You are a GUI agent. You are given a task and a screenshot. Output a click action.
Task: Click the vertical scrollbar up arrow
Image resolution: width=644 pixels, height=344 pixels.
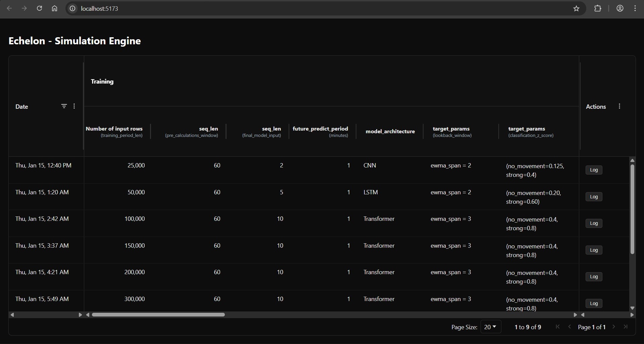[x=632, y=160]
